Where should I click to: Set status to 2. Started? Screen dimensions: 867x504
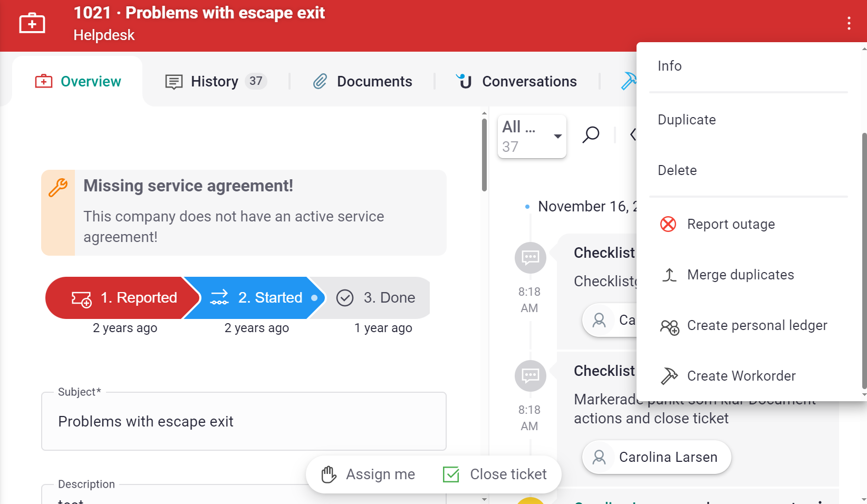tap(257, 298)
